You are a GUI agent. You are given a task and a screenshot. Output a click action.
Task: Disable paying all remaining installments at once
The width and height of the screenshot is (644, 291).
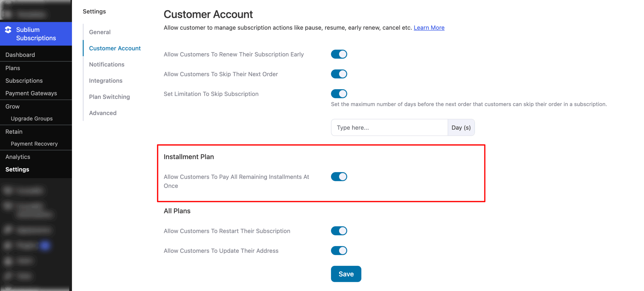click(339, 177)
